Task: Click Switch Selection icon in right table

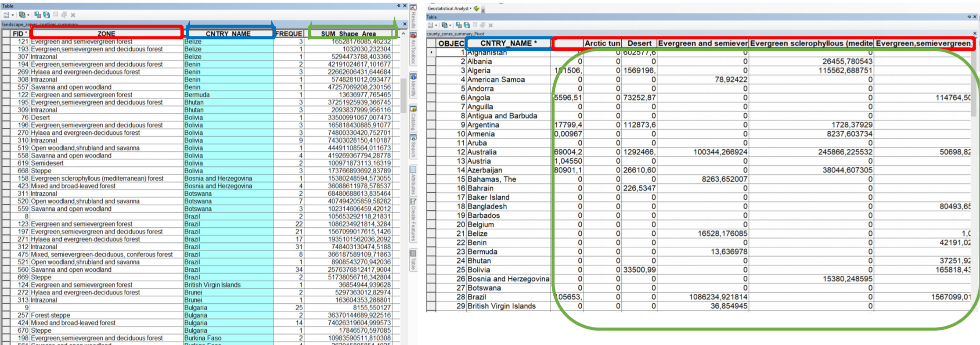Action: tap(466, 25)
